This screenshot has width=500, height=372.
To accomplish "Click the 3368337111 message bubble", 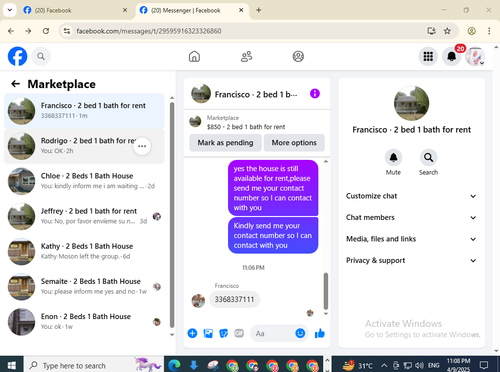I will [x=234, y=299].
